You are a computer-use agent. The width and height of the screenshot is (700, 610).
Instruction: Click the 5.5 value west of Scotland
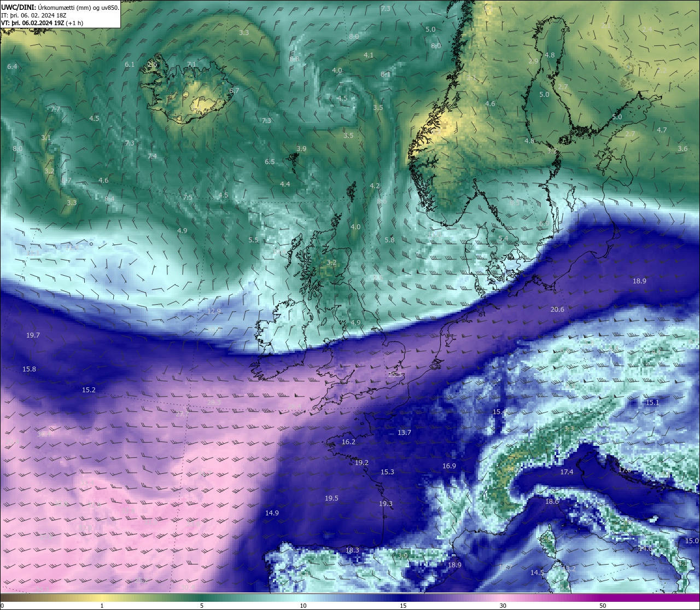tap(253, 240)
